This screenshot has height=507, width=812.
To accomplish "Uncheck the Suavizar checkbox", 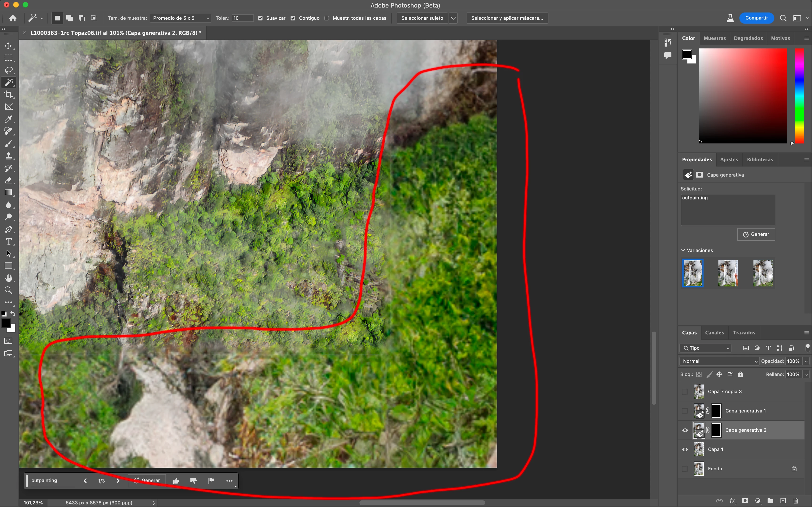I will (x=260, y=18).
